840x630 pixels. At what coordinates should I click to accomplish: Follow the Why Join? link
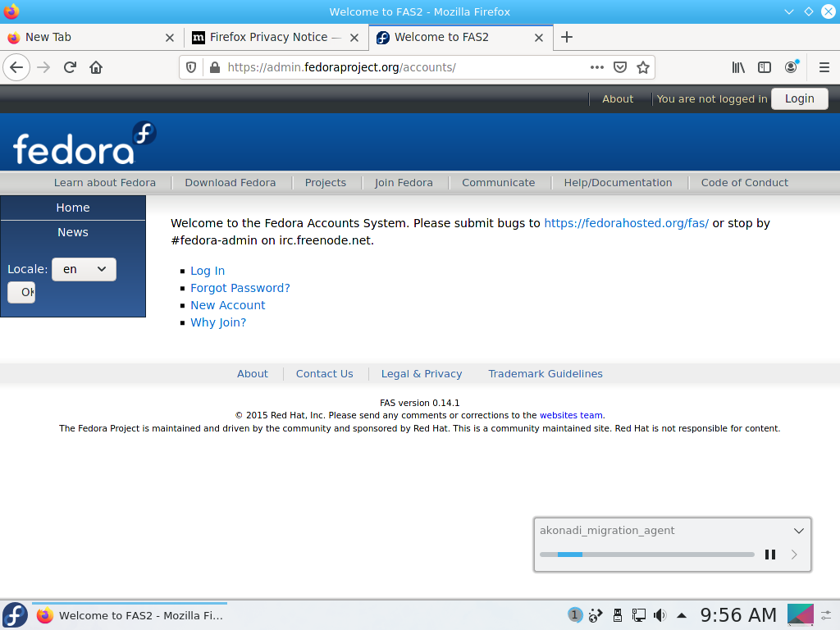[x=218, y=322]
